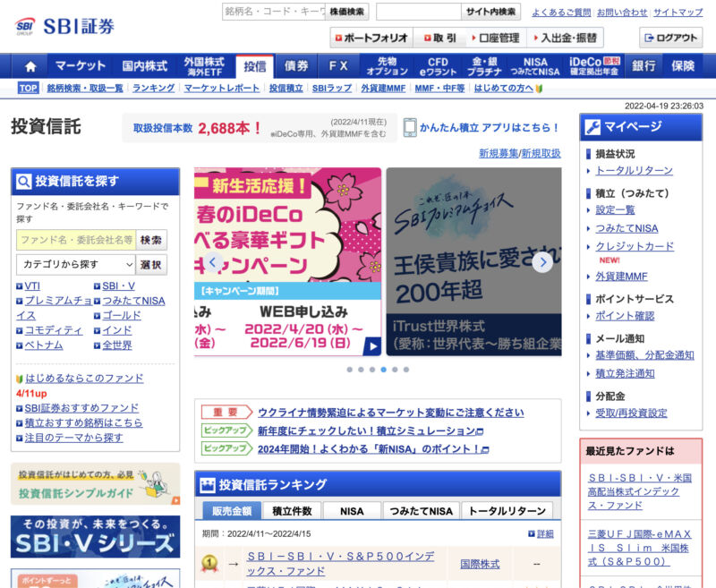Open the 受取/再投資設定 link

631,413
